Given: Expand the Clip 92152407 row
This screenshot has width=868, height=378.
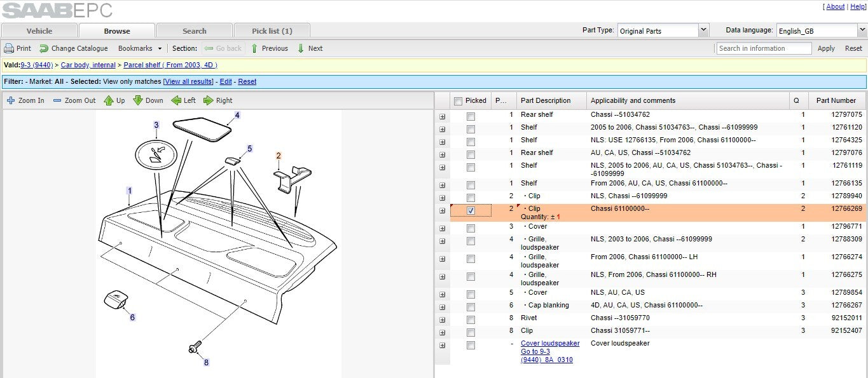Looking at the screenshot, I should 442,333.
